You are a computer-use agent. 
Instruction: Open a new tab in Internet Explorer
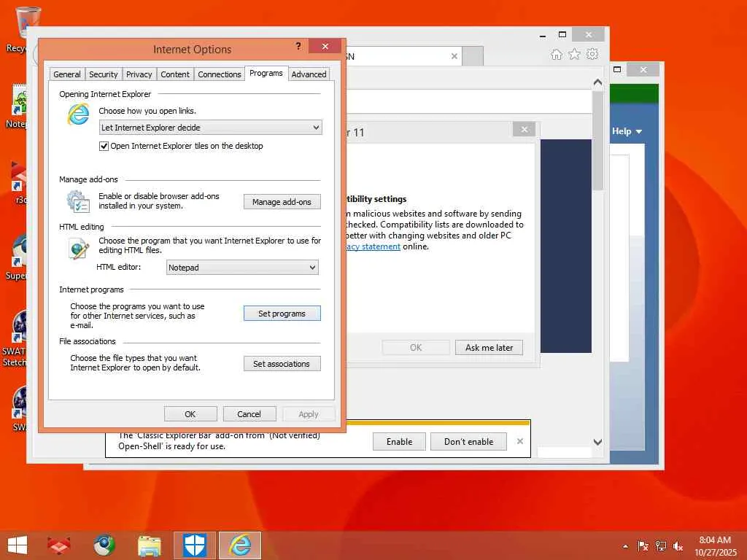tap(473, 56)
